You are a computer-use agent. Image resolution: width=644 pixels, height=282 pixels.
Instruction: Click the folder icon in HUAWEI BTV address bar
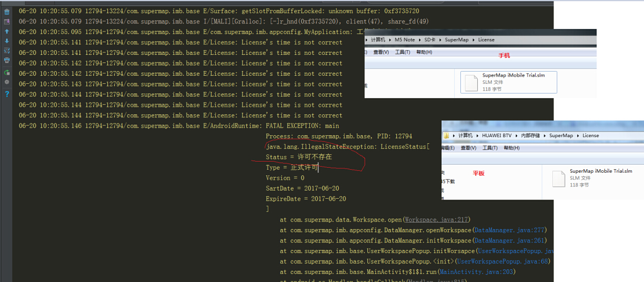point(446,136)
